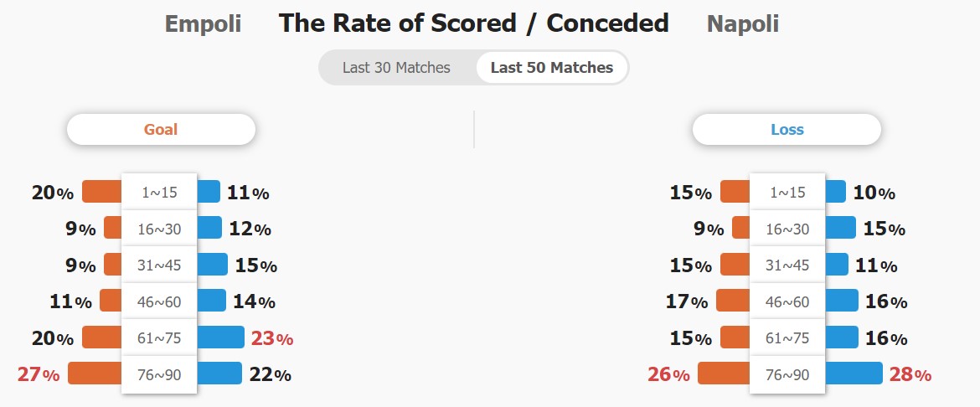
Task: Click the Empoli team name
Action: point(203,24)
